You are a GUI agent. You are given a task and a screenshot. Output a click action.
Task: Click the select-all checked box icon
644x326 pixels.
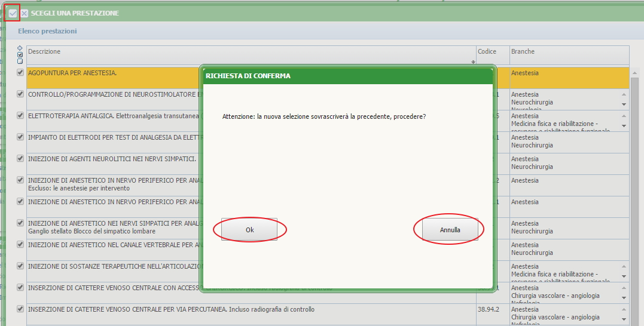[x=20, y=55]
